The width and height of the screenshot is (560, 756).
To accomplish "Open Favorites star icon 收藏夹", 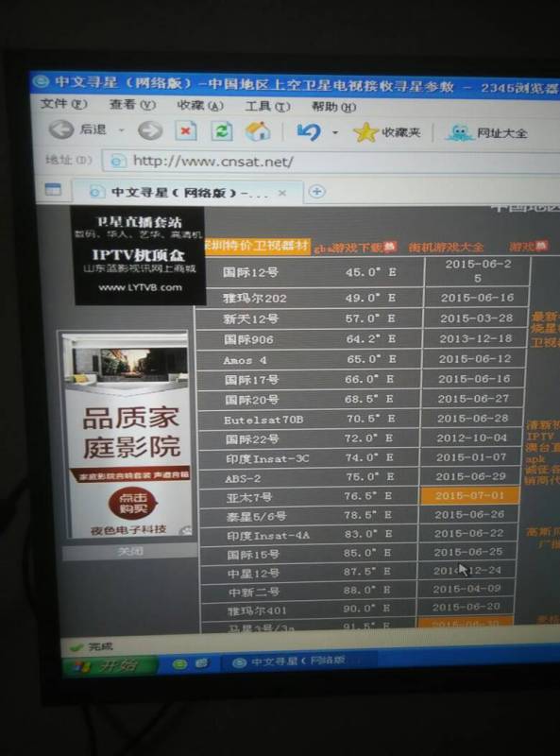I will (386, 132).
